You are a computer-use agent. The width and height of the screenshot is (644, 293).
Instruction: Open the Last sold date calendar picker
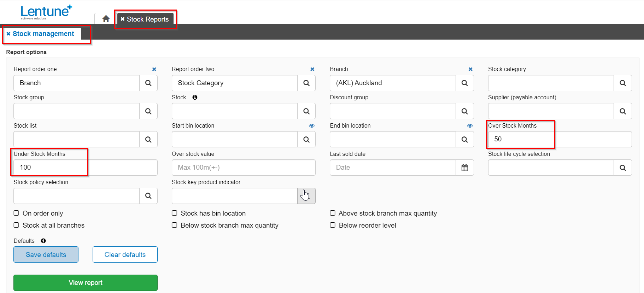coord(464,168)
